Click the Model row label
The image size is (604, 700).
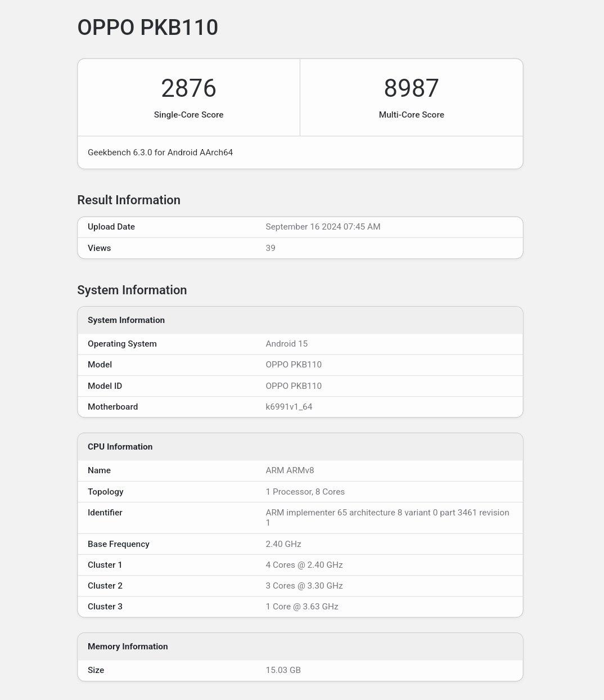(100, 365)
